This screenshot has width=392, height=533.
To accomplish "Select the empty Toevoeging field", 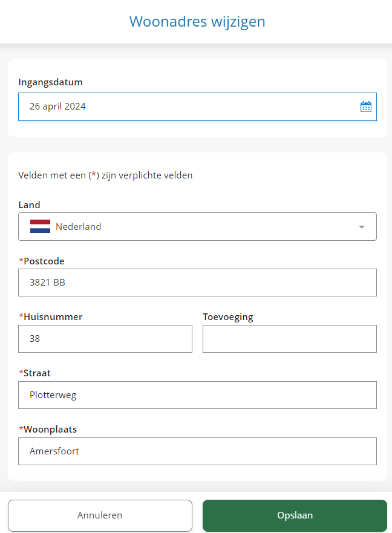I will pos(289,339).
